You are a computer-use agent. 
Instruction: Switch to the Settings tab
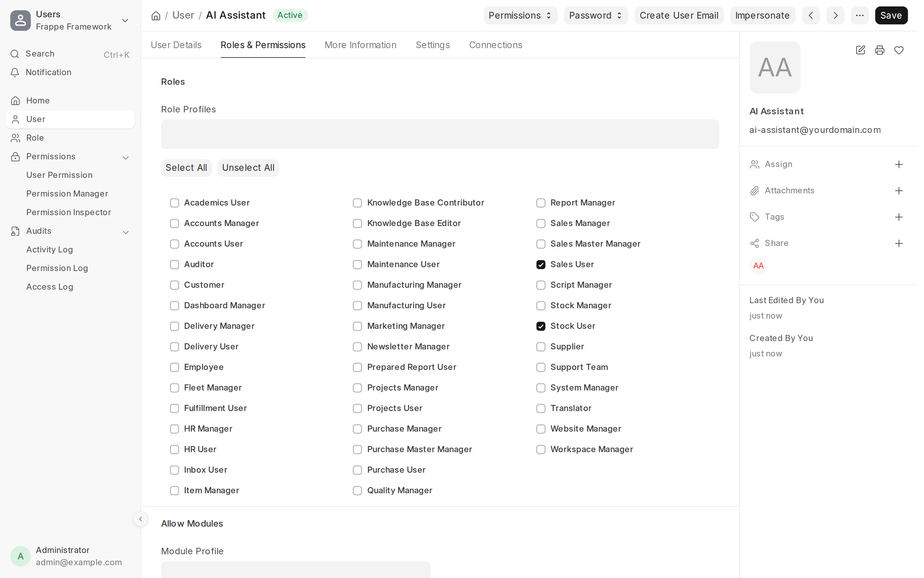tap(432, 45)
